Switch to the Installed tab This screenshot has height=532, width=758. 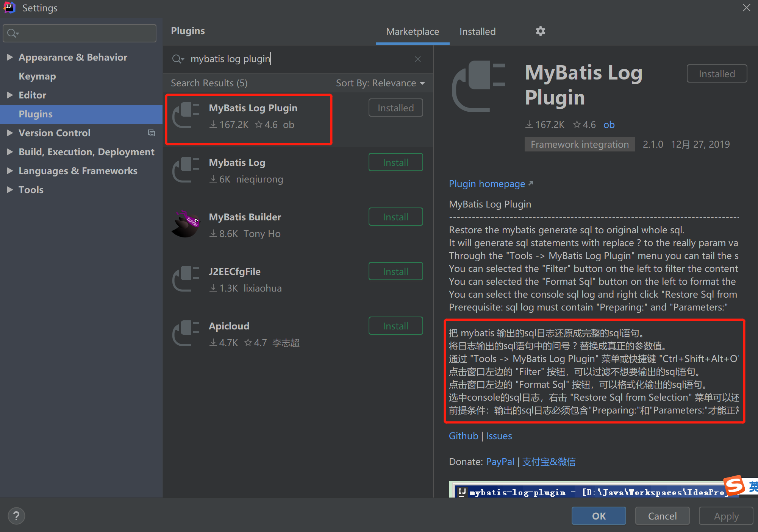click(477, 31)
